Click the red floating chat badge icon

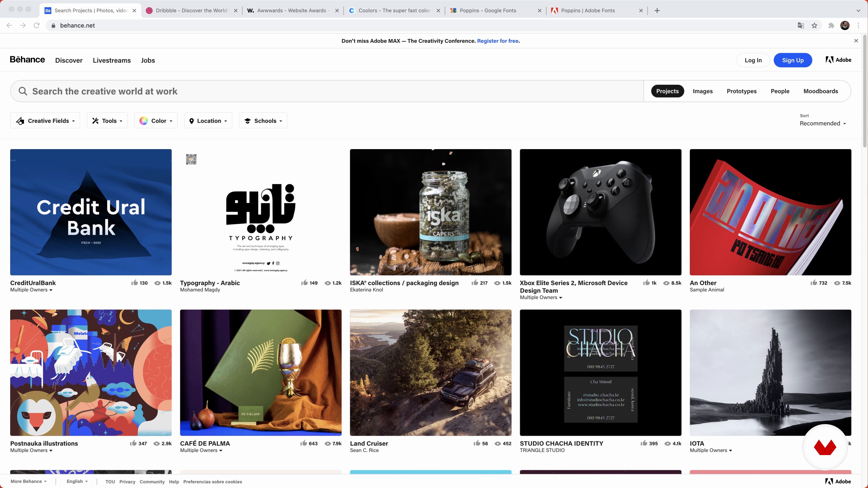click(x=825, y=447)
